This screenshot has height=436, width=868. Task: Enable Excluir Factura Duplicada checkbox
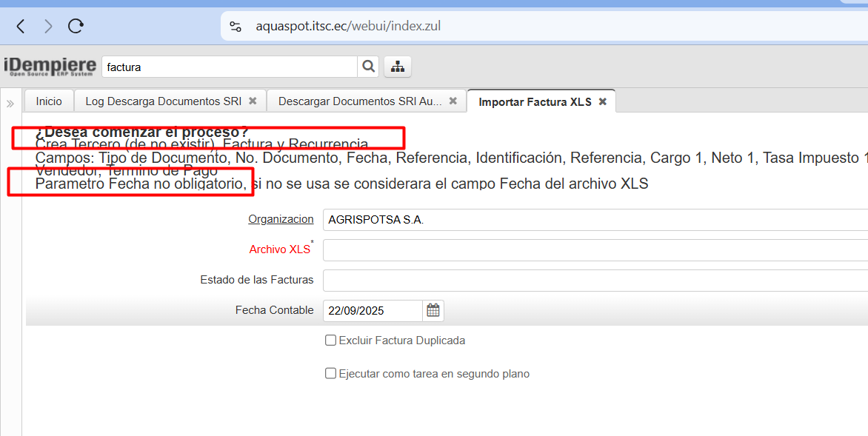(x=331, y=341)
